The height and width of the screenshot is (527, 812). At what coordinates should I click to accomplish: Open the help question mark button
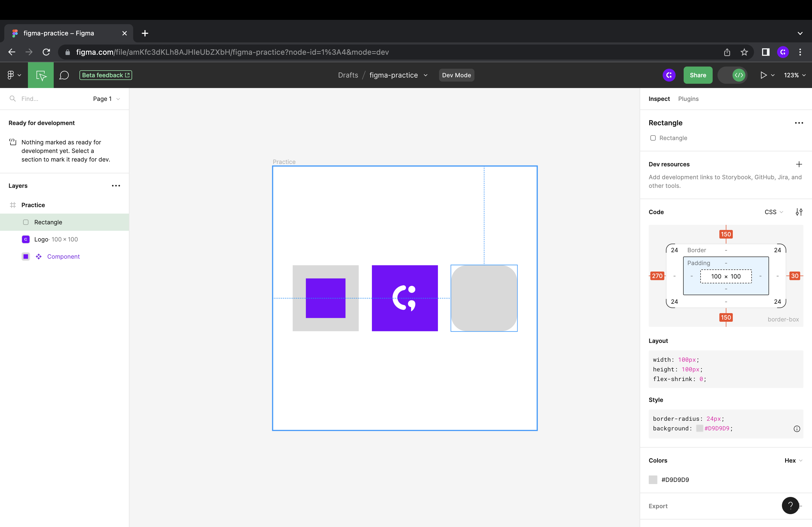pyautogui.click(x=790, y=506)
